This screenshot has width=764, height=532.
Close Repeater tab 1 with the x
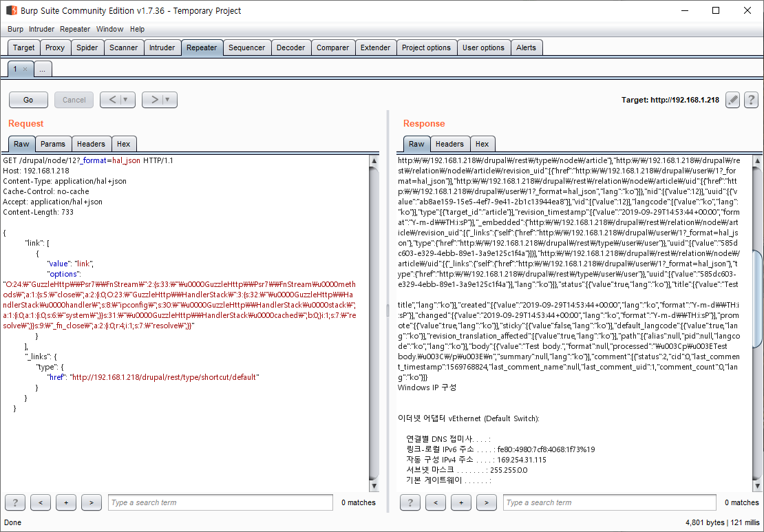tap(25, 70)
